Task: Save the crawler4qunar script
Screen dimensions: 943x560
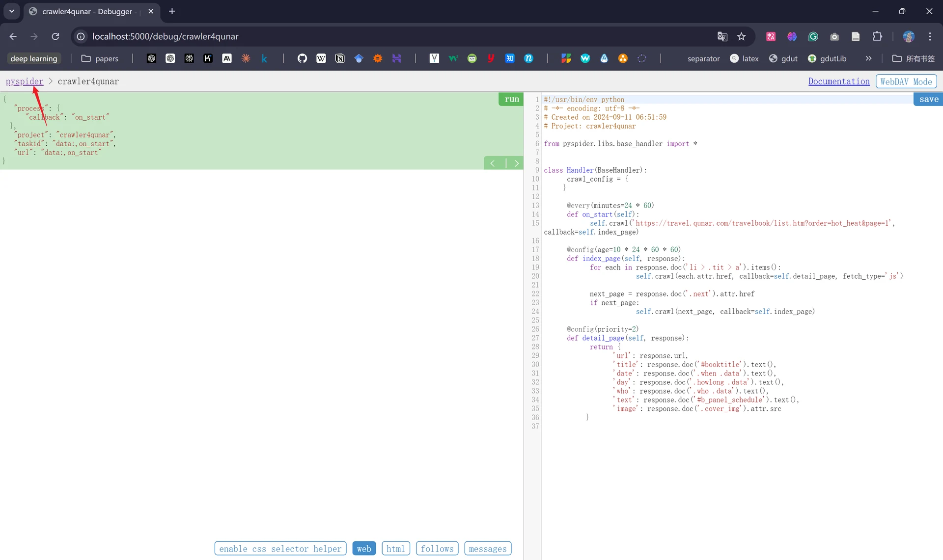Action: tap(928, 99)
